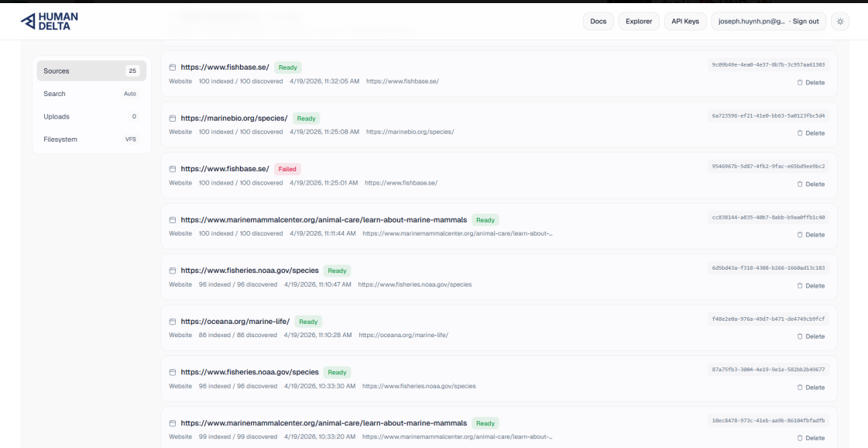Open the fishbase.se title with ID 9c09b49e

[x=225, y=67]
